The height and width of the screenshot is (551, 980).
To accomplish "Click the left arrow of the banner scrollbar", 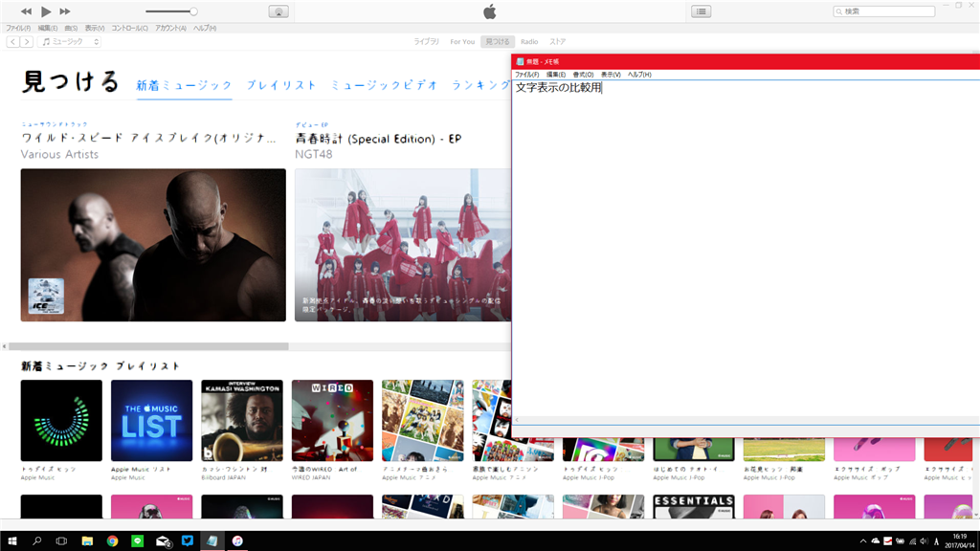I will point(5,346).
